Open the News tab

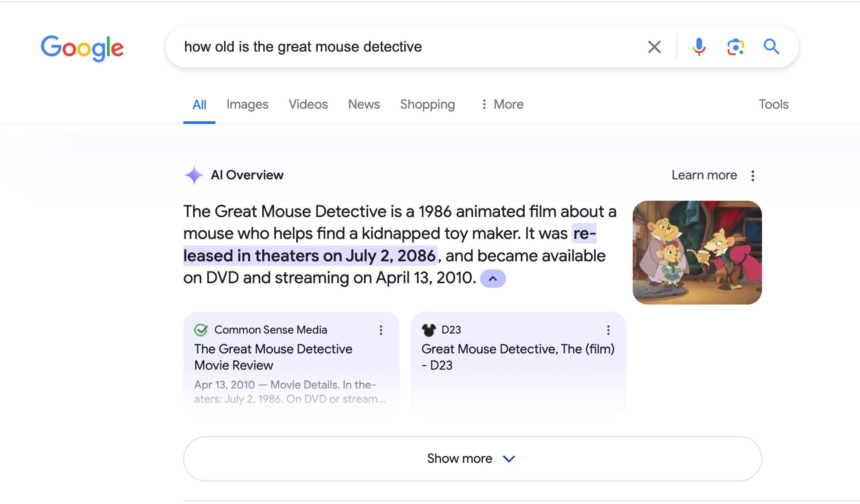coord(364,104)
